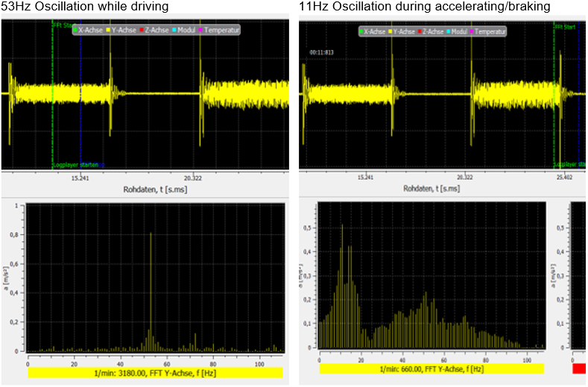The width and height of the screenshot is (588, 387).
Task: Click the yellow '1/min: 660.00' FFT label bar
Action: pos(431,369)
